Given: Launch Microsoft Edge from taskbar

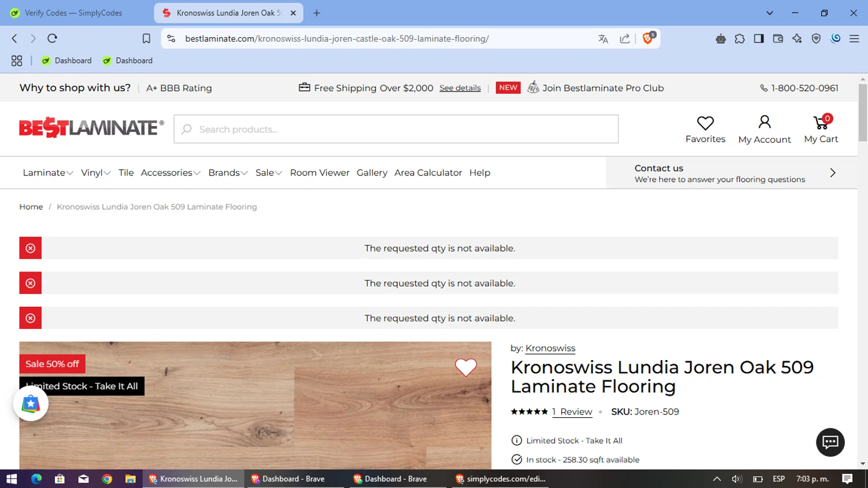Looking at the screenshot, I should point(36,479).
